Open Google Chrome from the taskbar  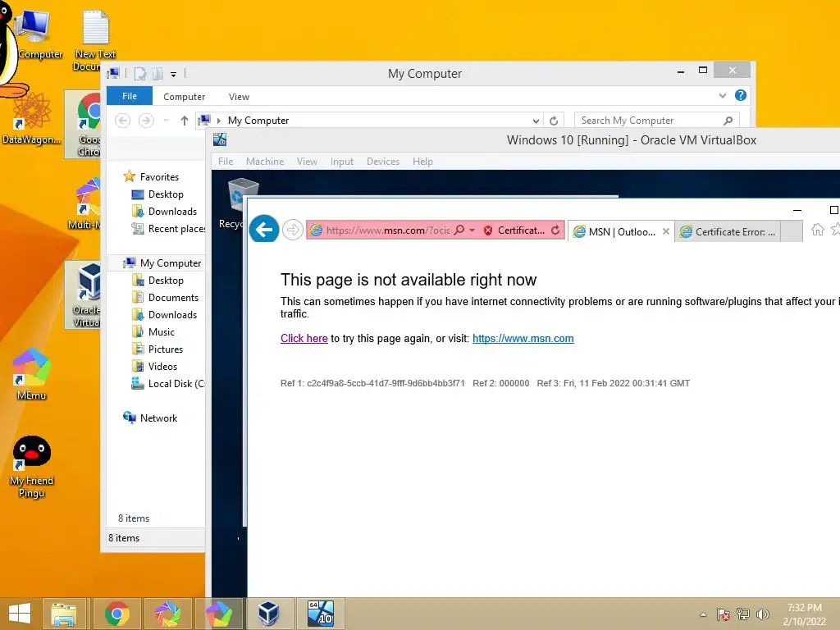[x=116, y=614]
